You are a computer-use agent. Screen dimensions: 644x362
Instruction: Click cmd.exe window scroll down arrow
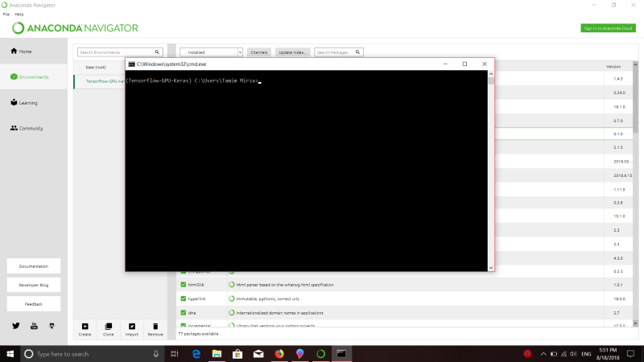click(491, 268)
